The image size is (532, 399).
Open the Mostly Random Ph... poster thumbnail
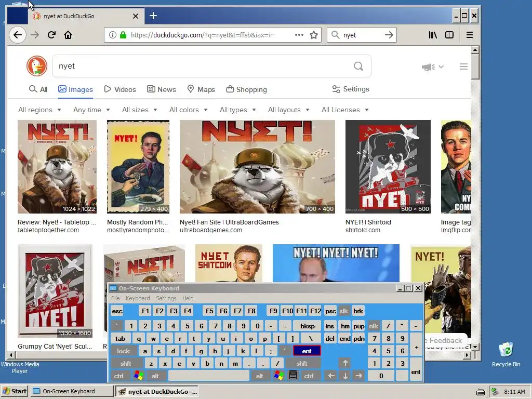click(138, 167)
